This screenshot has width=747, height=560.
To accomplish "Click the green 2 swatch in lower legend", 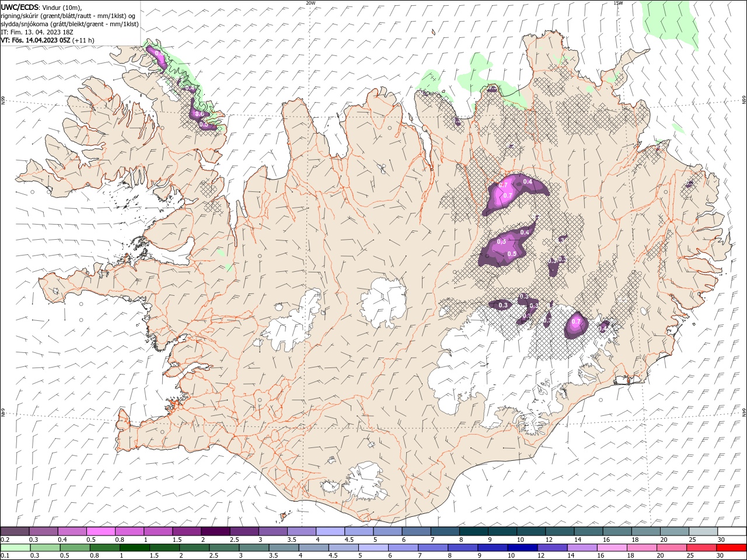I will click(x=194, y=548).
